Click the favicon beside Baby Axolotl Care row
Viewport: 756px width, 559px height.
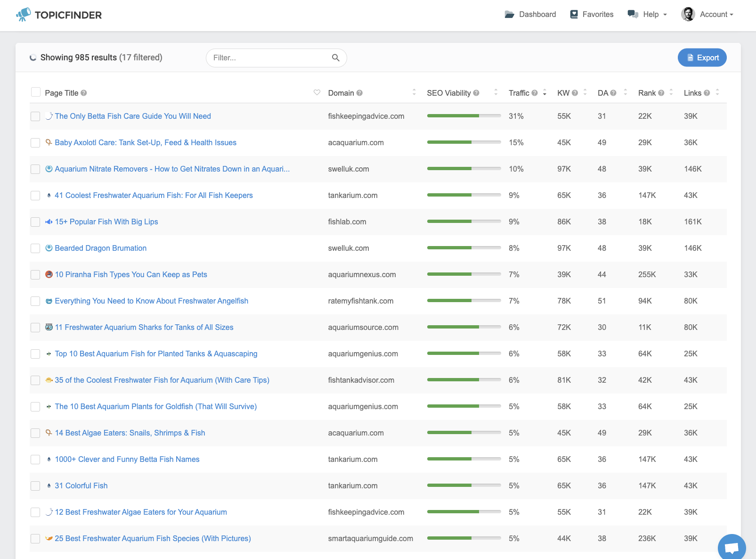tap(49, 142)
